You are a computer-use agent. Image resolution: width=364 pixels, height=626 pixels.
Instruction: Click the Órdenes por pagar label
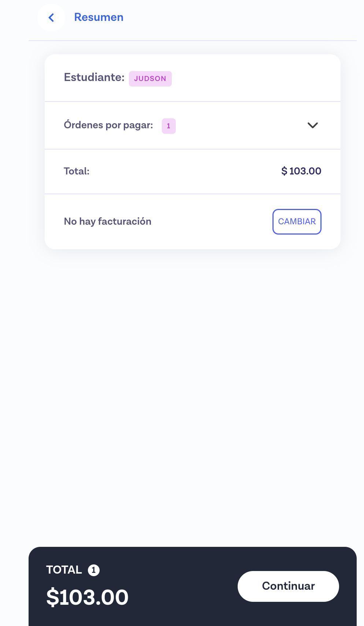click(108, 125)
